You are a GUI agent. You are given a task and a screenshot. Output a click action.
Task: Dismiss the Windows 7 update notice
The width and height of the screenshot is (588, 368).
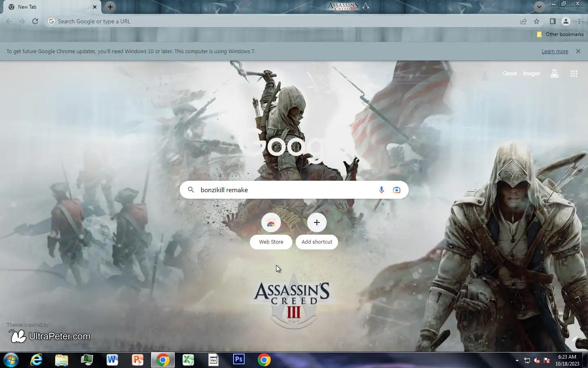point(578,51)
